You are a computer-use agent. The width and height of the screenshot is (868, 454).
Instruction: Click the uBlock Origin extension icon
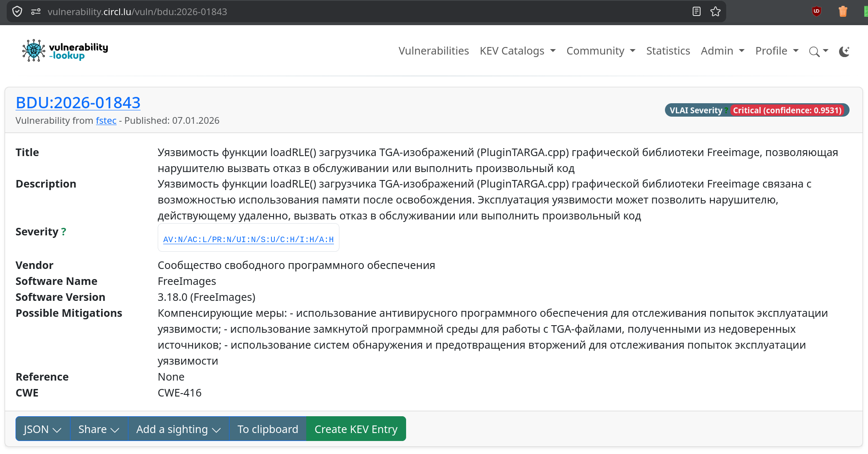click(816, 11)
